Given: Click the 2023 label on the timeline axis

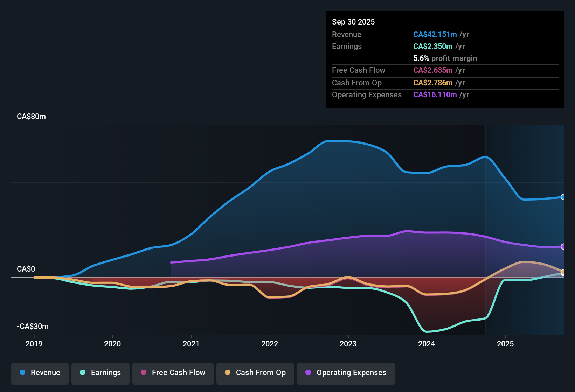Looking at the screenshot, I should tap(348, 344).
